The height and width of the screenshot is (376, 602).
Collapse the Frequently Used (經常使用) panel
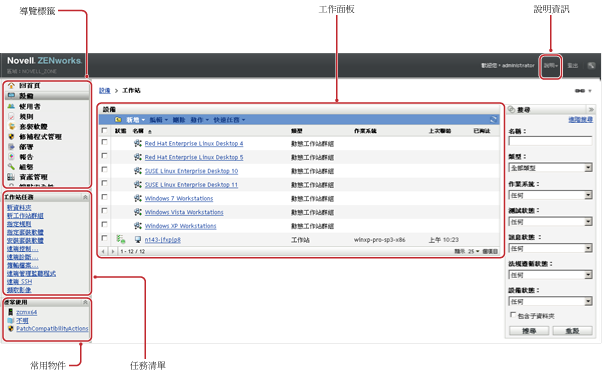pyautogui.click(x=85, y=302)
